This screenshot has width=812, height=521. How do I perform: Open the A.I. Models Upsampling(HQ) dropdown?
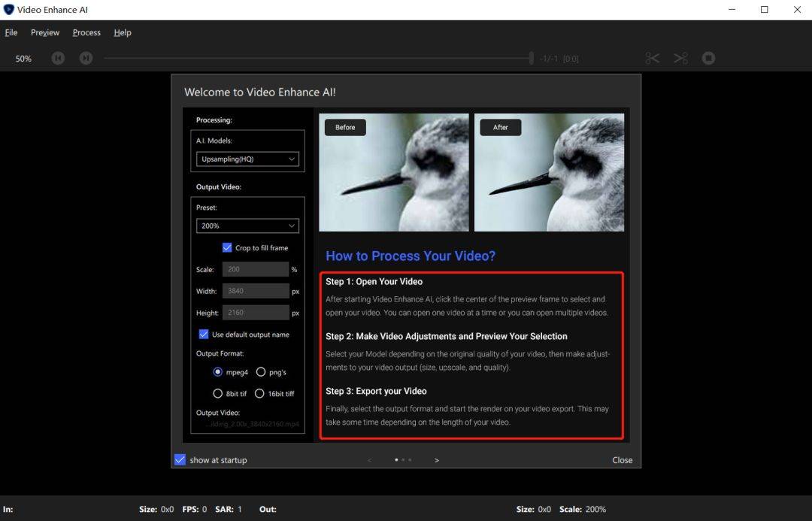[247, 159]
